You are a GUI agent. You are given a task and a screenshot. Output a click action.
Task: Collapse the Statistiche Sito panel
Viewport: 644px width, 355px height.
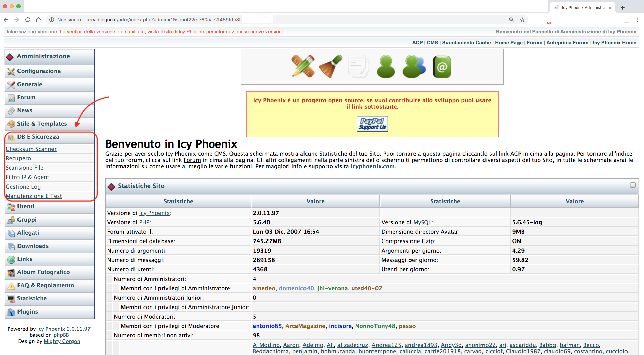(633, 185)
